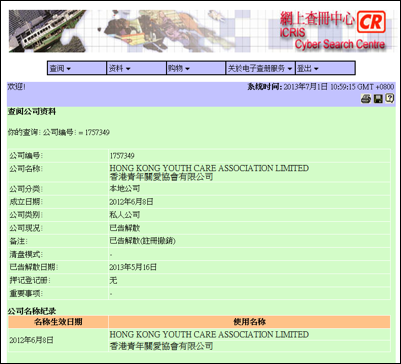Click the 查阅公司资料 heading
This screenshot has height=364, width=401.
click(32, 112)
